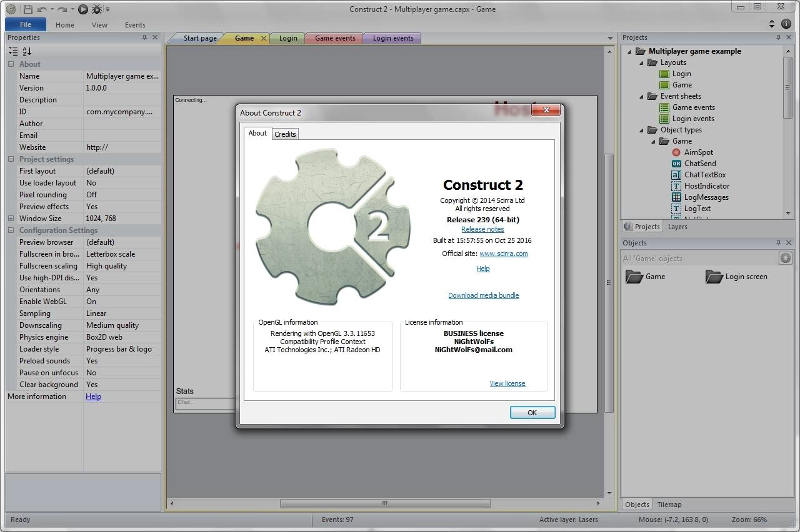Collapse the Event sheets folder

(641, 96)
